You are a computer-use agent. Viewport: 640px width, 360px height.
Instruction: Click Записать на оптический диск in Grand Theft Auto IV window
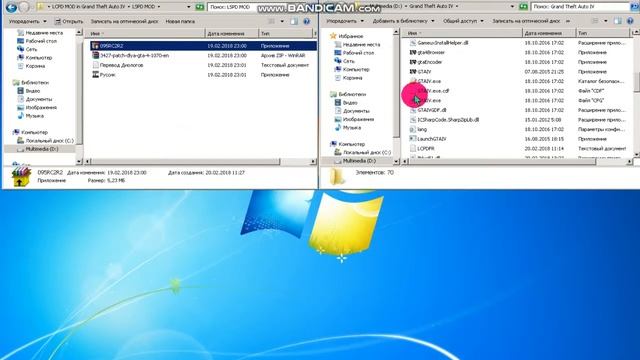(526, 21)
